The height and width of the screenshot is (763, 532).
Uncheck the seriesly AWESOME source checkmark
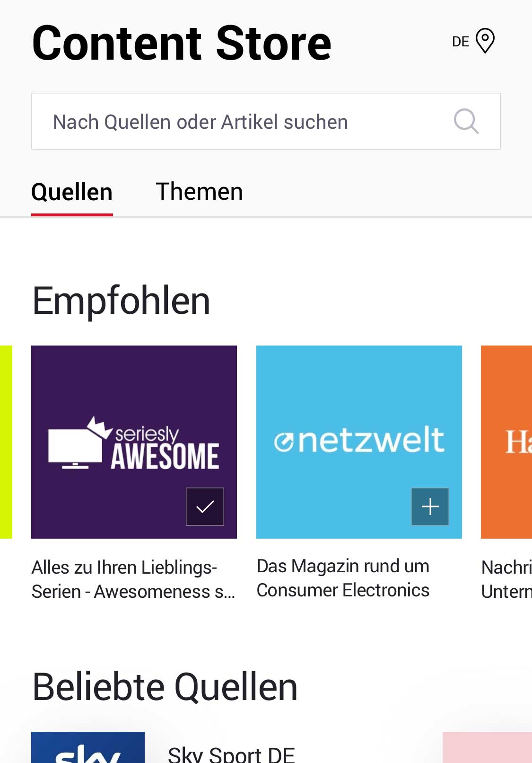(205, 506)
